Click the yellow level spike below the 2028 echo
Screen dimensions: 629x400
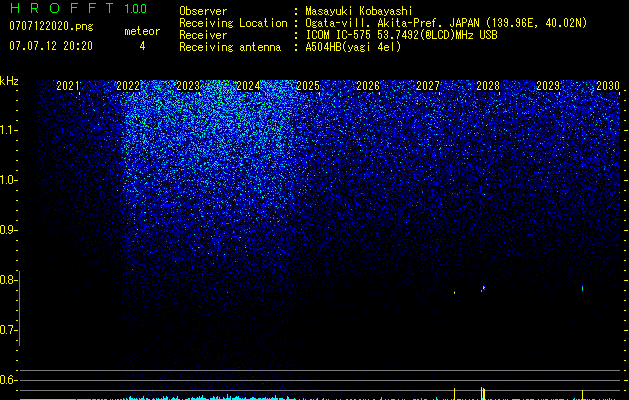[x=483, y=393]
